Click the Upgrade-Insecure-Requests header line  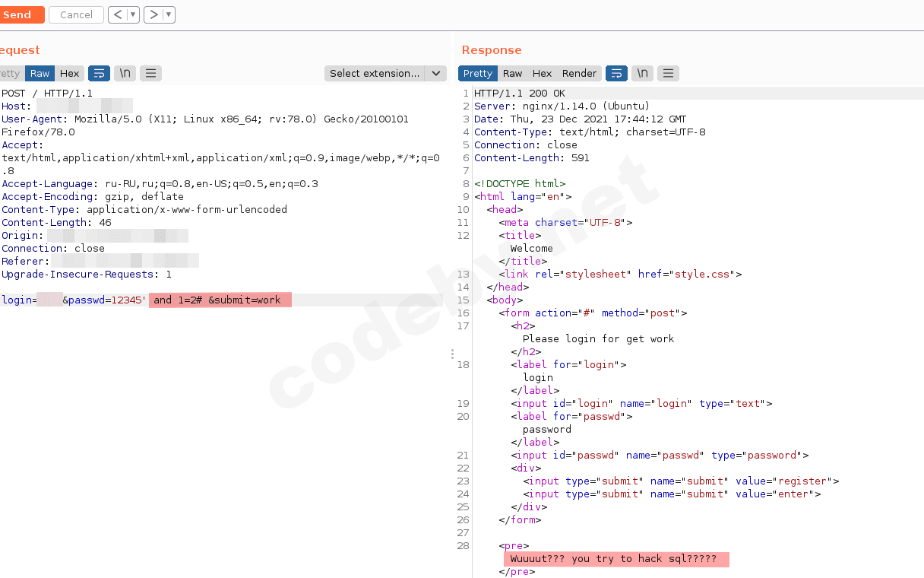87,275
